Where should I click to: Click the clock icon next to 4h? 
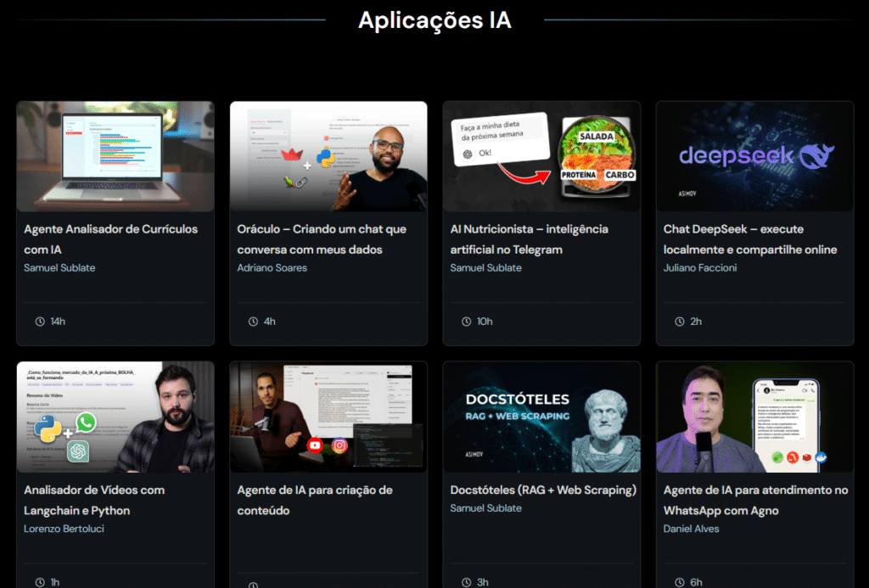[x=253, y=322]
